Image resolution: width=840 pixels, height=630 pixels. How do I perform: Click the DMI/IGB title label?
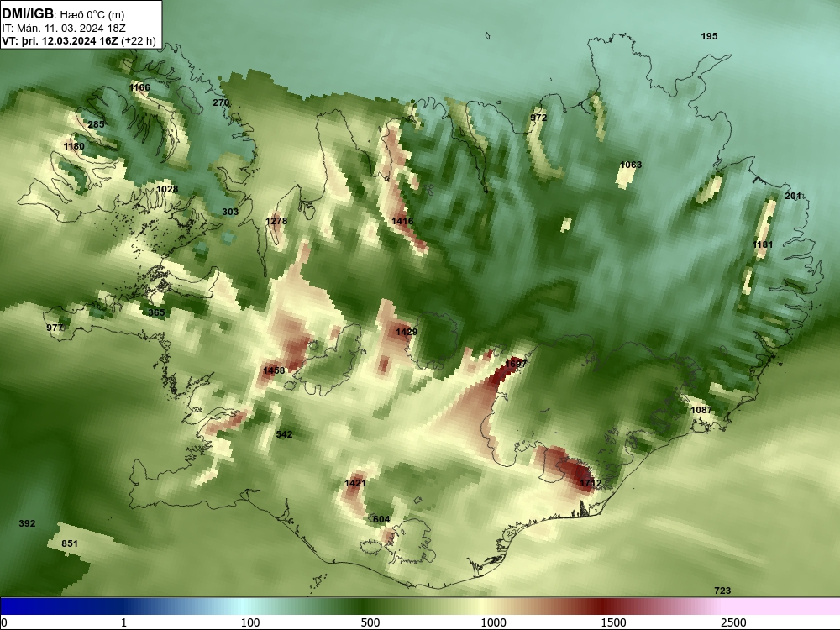pos(28,14)
